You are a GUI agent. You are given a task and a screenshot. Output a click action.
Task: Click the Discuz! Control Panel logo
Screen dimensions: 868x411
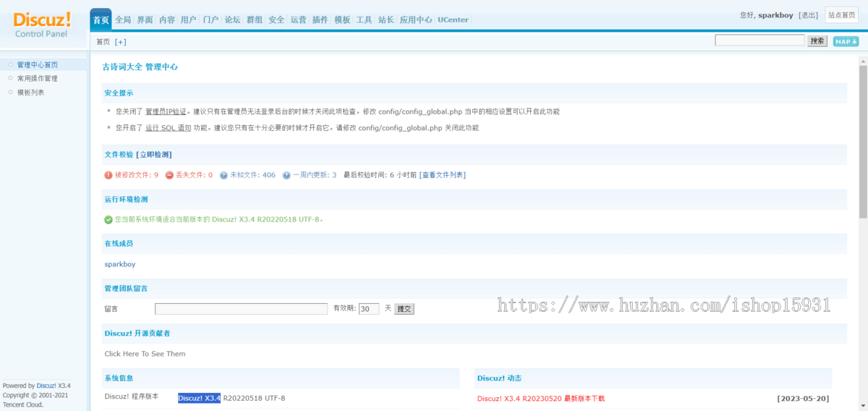(x=43, y=23)
